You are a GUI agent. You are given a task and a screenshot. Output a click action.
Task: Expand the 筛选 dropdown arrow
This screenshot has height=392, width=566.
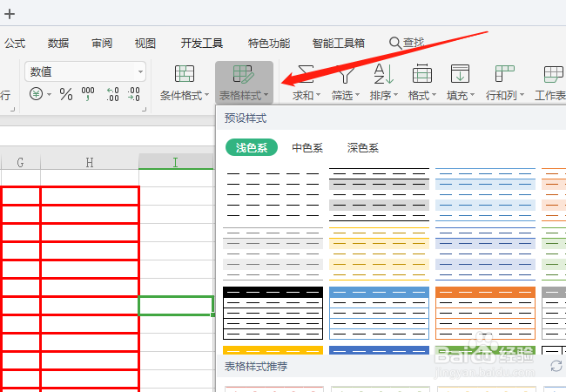click(357, 95)
